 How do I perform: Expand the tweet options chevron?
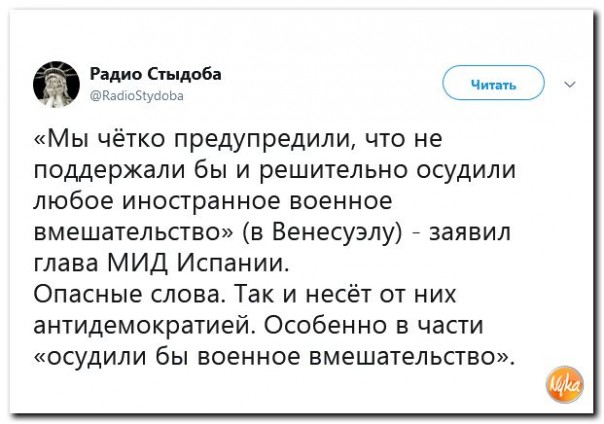(570, 84)
